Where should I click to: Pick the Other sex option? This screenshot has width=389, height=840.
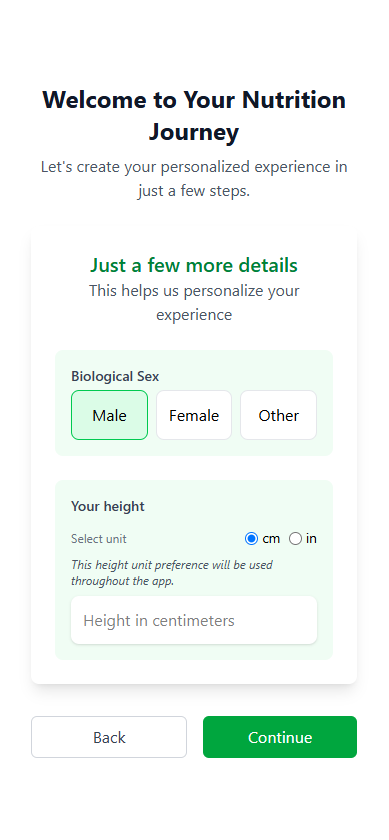[x=279, y=415]
